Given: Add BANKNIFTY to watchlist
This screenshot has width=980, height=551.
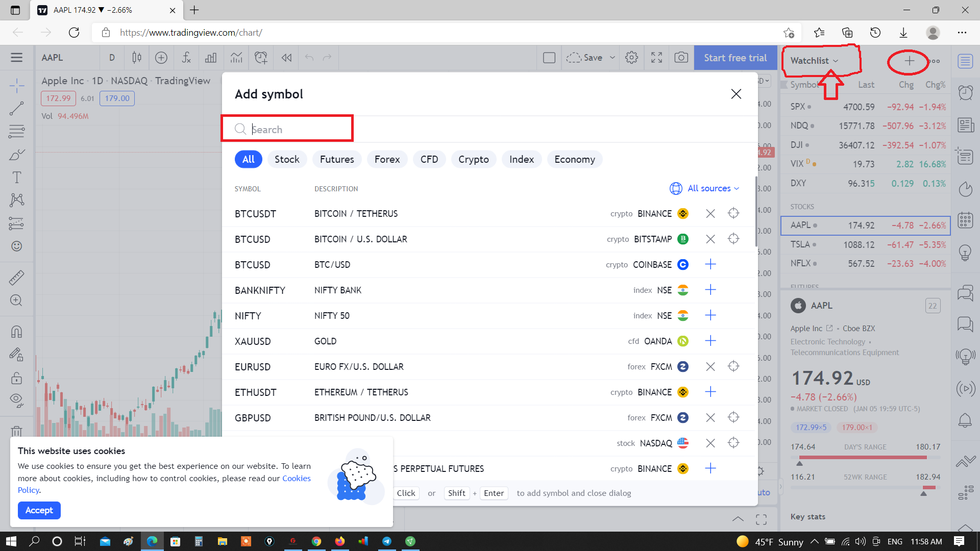Looking at the screenshot, I should 710,290.
